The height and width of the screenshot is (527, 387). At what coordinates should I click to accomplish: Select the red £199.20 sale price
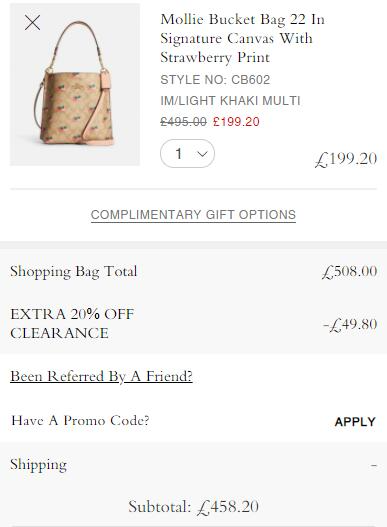click(236, 122)
